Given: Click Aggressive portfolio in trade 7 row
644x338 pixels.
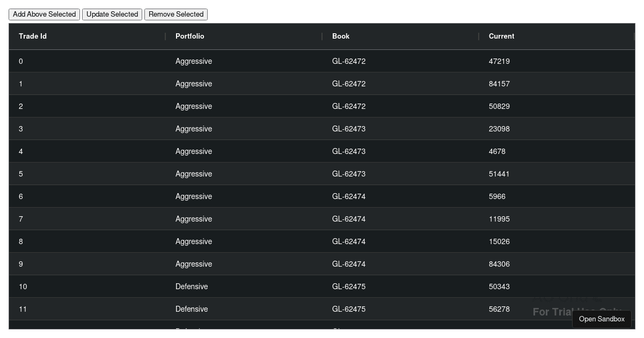Looking at the screenshot, I should [194, 219].
